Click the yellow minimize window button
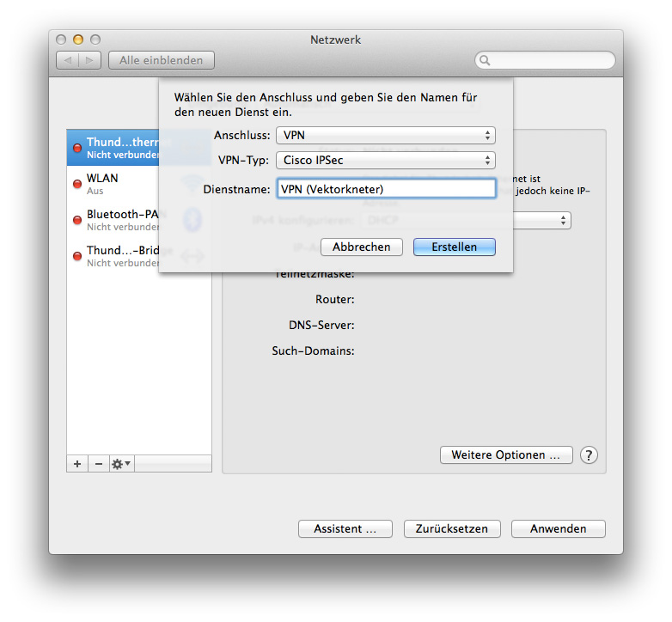 [x=78, y=40]
